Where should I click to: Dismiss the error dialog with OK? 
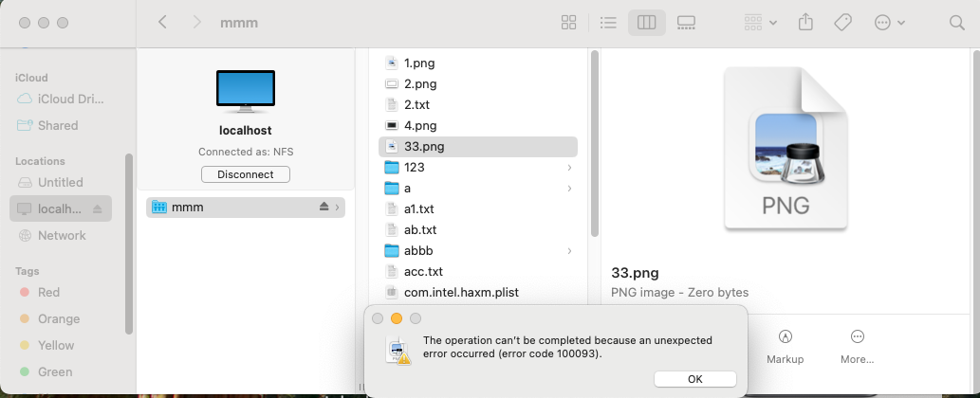pos(694,379)
